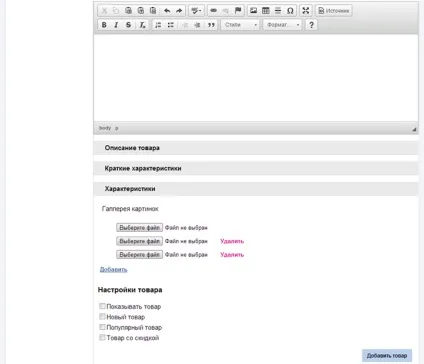Screen dimensions: 424x364
Task: Click the Добавить товар submit button
Action: pyautogui.click(x=387, y=356)
